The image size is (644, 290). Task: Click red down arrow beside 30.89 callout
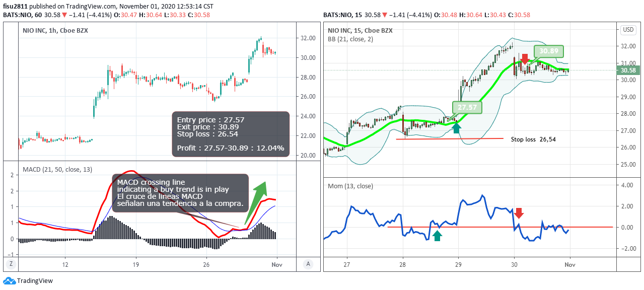click(x=525, y=59)
